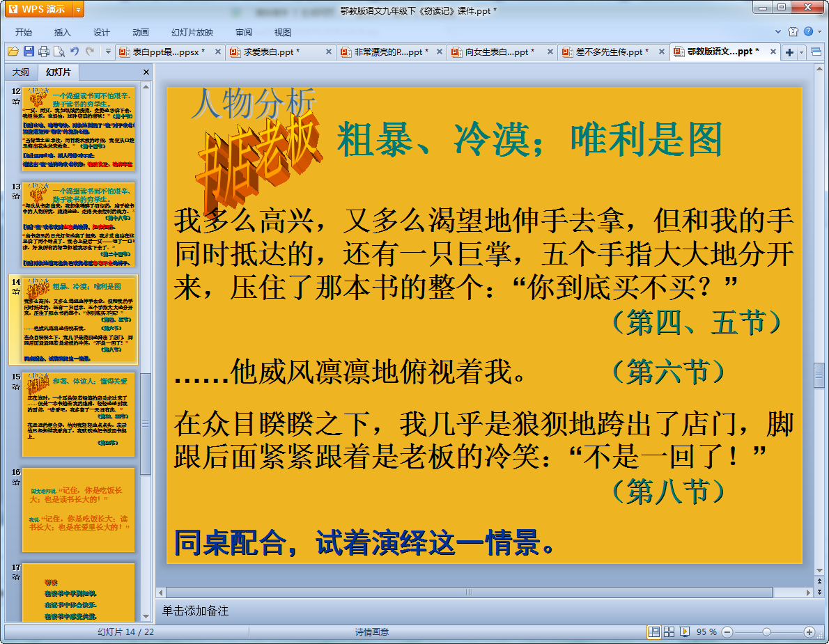Click animation star icon under slide 16

pos(16,482)
